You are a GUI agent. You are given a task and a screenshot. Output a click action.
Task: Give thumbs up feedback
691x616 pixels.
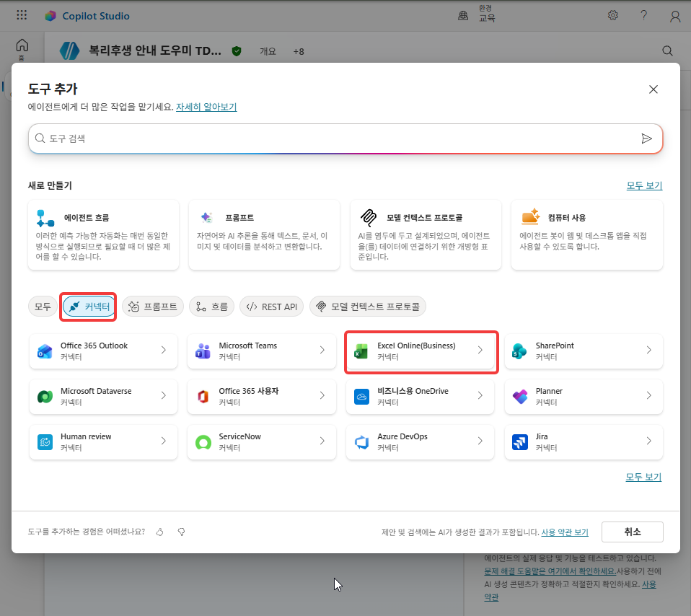pos(160,532)
